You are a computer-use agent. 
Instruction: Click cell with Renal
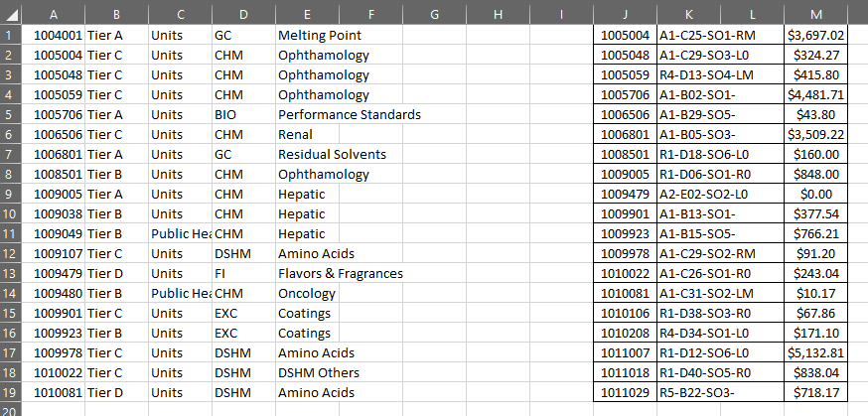307,134
